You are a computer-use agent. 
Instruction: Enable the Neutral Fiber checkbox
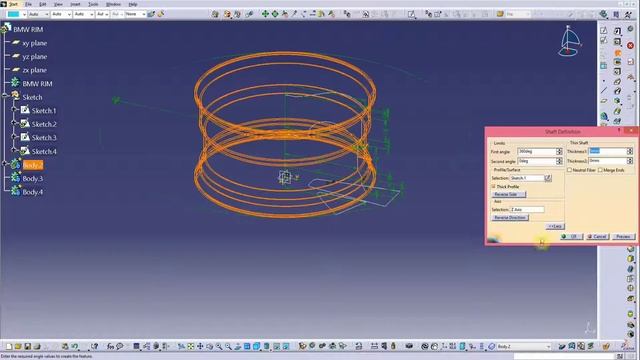[570, 170]
